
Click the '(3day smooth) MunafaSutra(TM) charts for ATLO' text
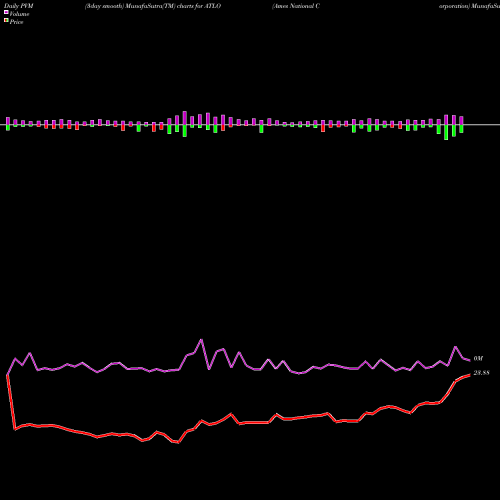point(153,6)
